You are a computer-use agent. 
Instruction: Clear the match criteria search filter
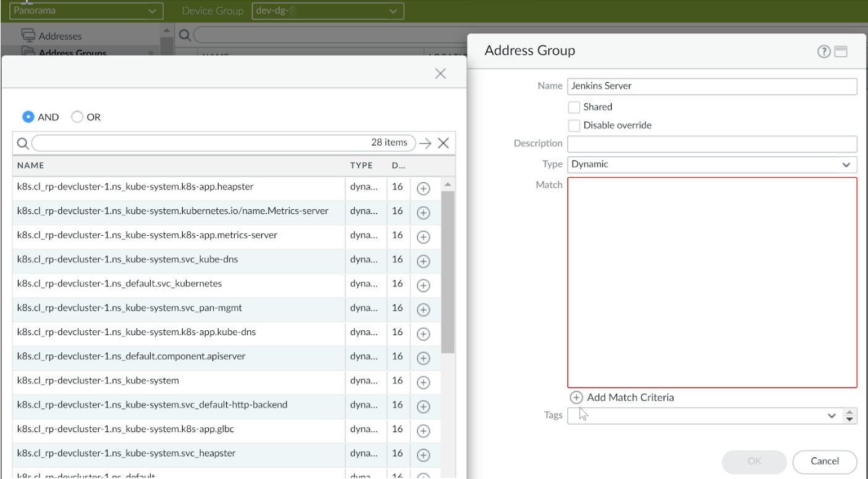tap(443, 143)
